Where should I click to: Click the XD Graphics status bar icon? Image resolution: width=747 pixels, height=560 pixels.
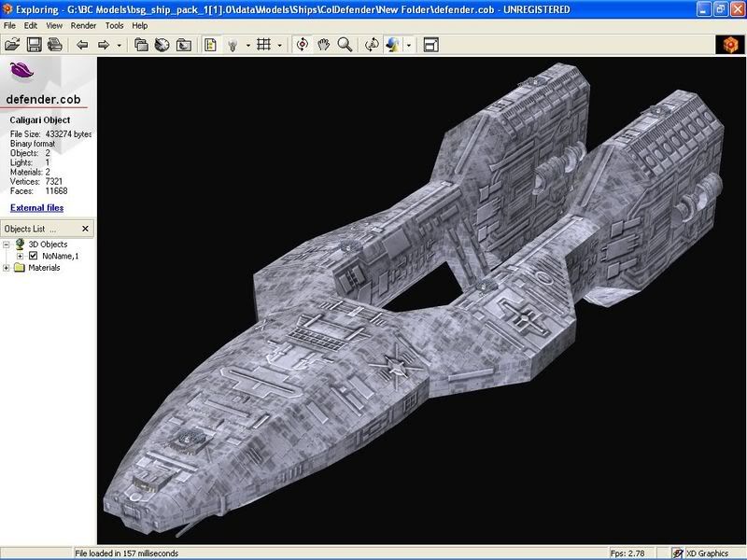[x=678, y=553]
